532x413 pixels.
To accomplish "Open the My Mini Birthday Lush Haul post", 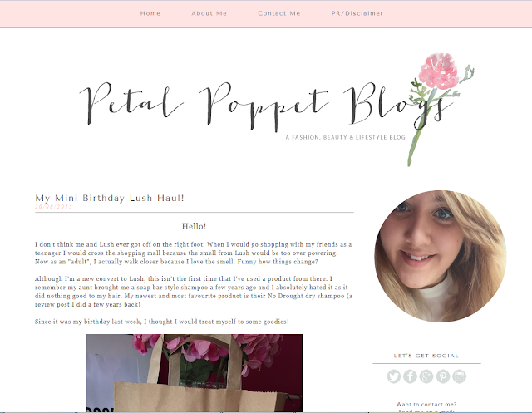I will tap(110, 198).
